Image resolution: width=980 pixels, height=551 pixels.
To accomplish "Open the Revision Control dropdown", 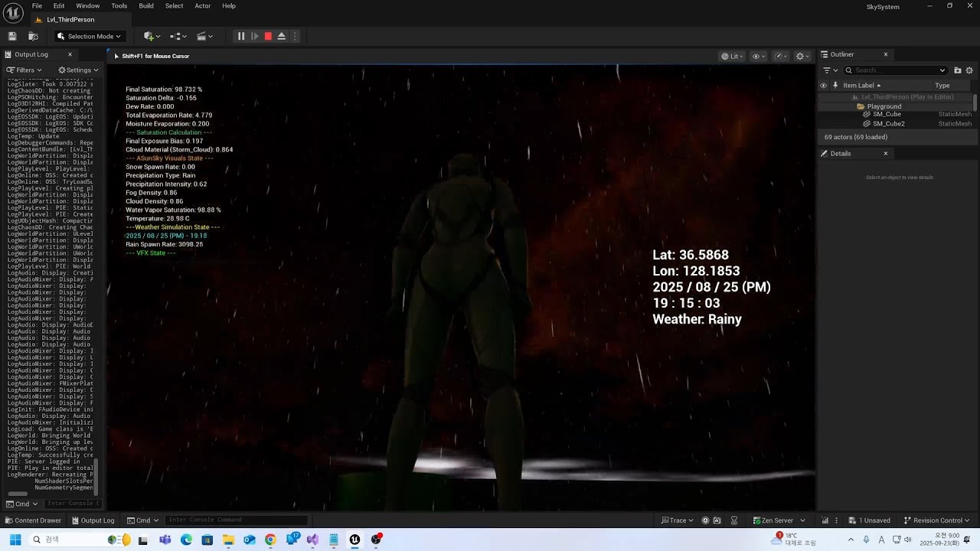I will point(937,520).
